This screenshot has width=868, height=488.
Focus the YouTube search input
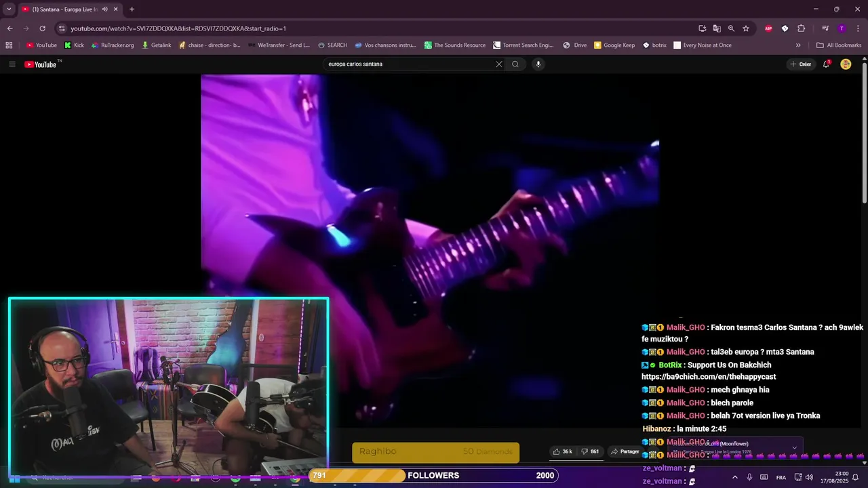click(x=409, y=64)
